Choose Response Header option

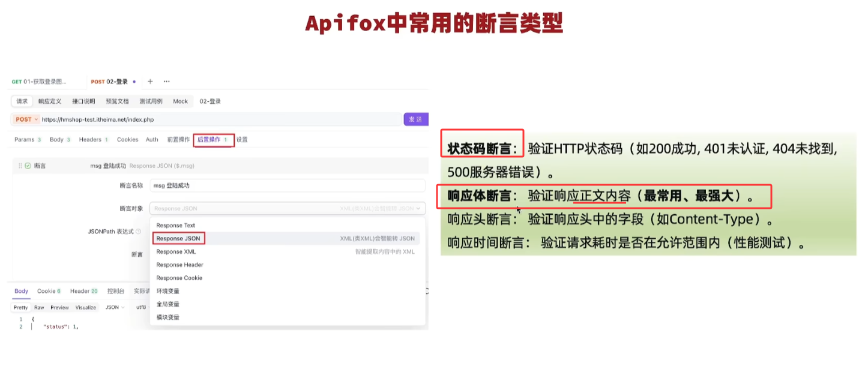pyautogui.click(x=288, y=265)
